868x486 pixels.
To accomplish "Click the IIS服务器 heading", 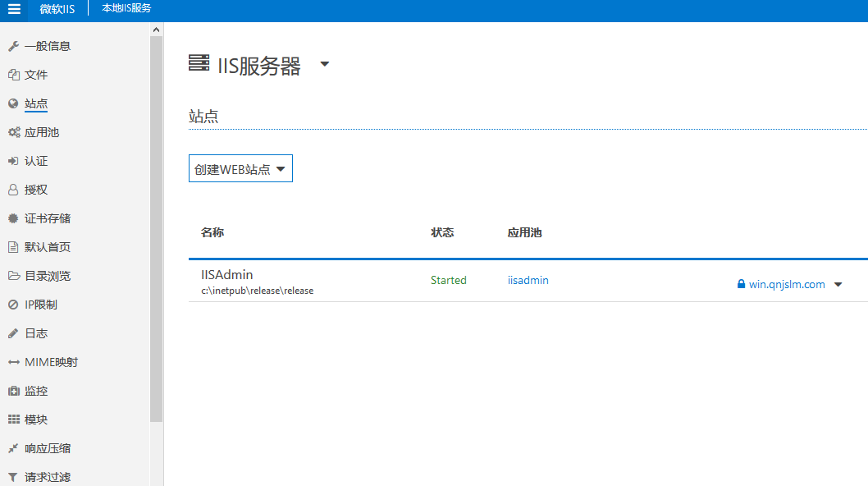I will [259, 66].
